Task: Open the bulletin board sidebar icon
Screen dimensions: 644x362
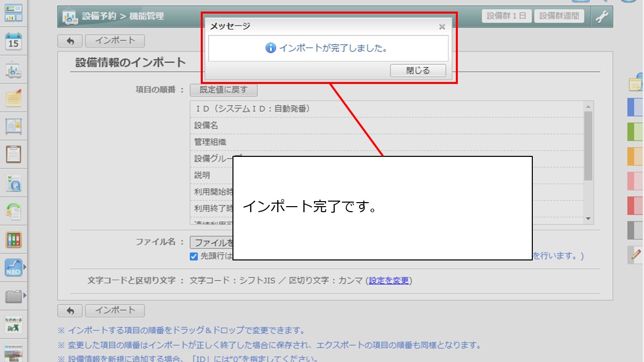Action: (x=14, y=126)
